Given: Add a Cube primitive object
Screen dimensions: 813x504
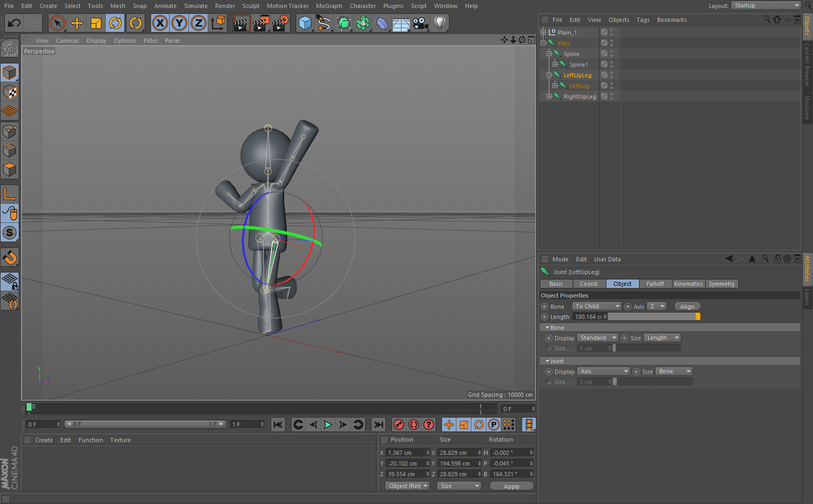Looking at the screenshot, I should (x=305, y=23).
